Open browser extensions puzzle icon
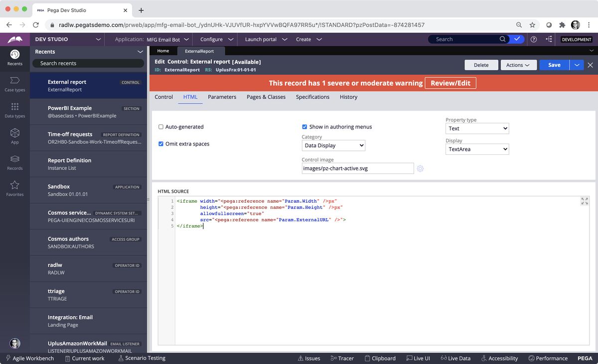598x364 pixels. (x=562, y=24)
